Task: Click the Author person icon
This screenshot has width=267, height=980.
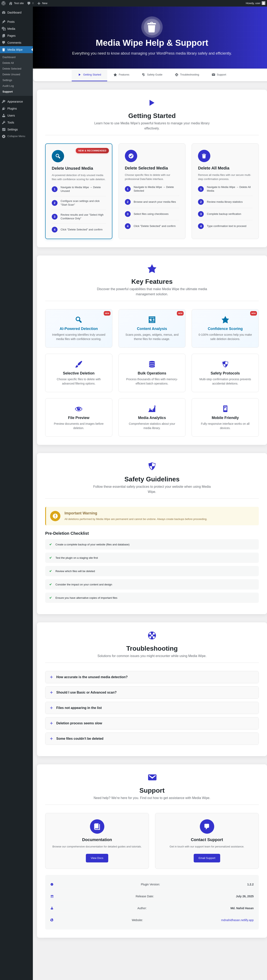Action: pos(52,908)
